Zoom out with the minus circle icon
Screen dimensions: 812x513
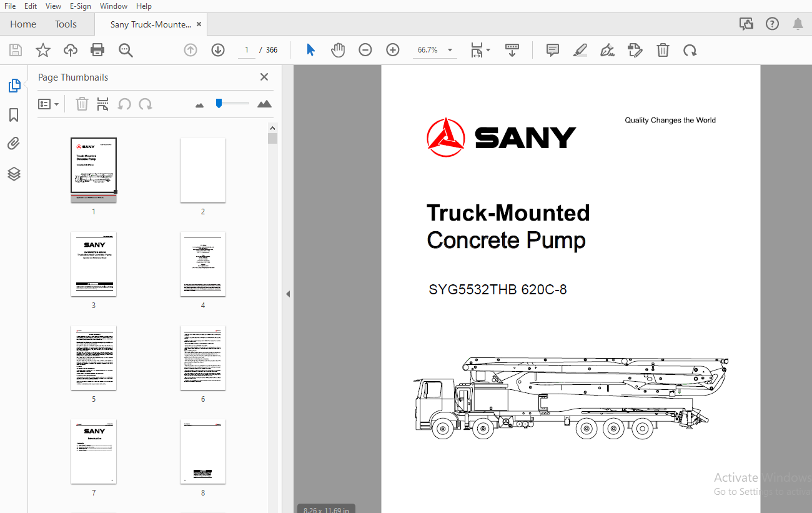(365, 50)
